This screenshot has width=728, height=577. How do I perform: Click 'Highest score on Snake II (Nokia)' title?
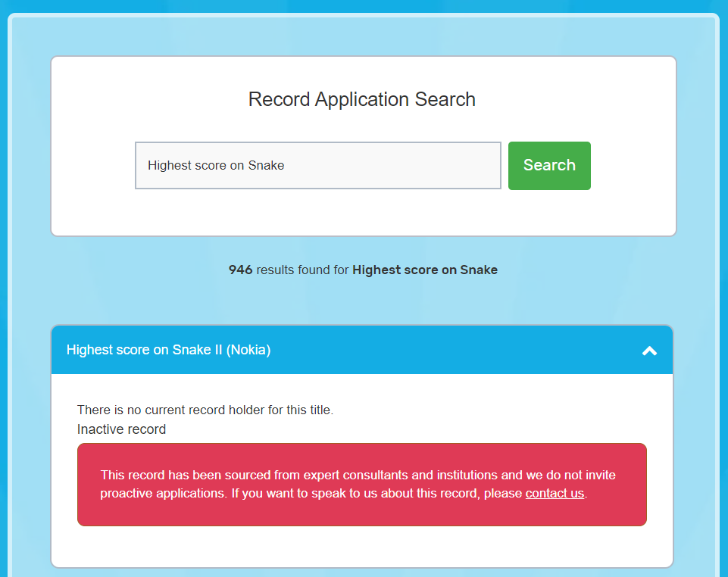click(x=168, y=350)
